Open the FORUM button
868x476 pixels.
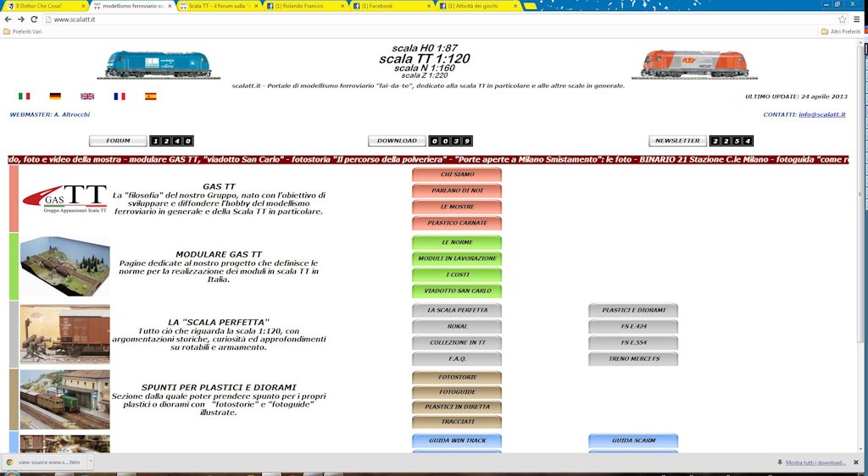(118, 141)
